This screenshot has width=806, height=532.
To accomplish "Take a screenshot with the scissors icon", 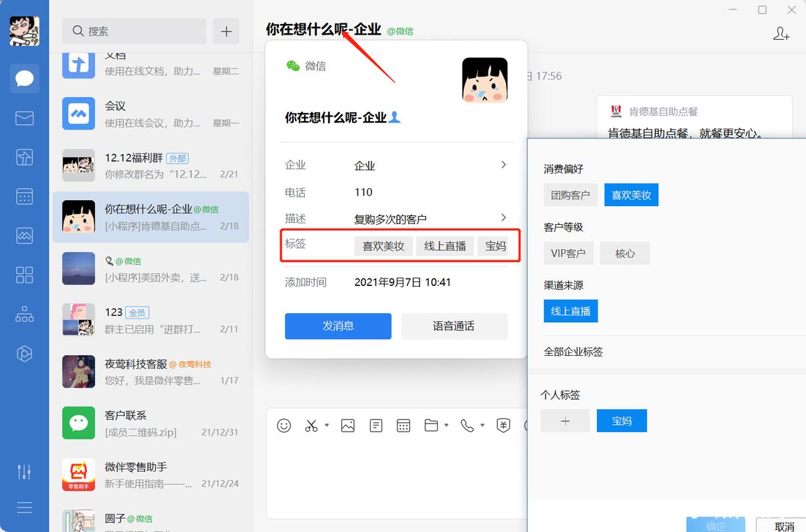I will pyautogui.click(x=311, y=426).
